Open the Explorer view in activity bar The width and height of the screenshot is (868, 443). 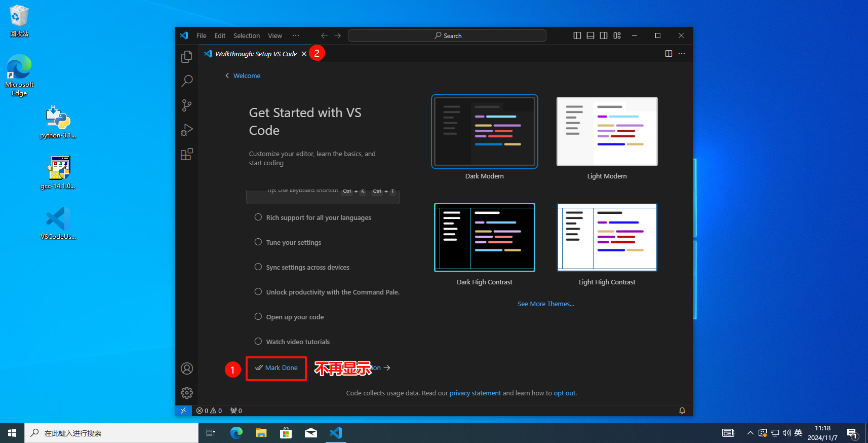(x=187, y=57)
